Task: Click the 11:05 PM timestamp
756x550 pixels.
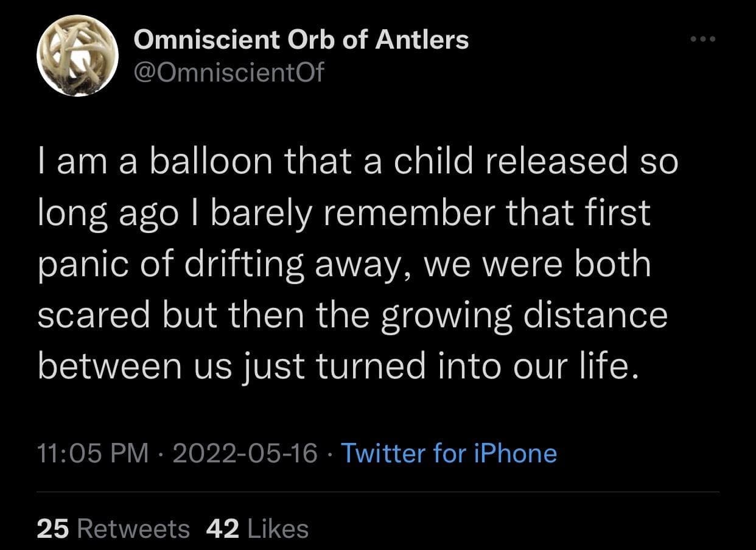Action: (93, 453)
